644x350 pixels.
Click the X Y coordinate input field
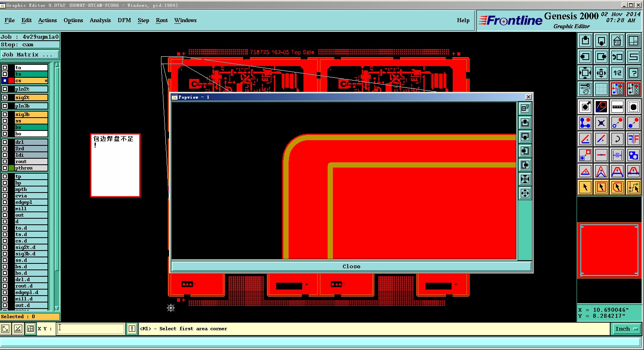pos(91,329)
